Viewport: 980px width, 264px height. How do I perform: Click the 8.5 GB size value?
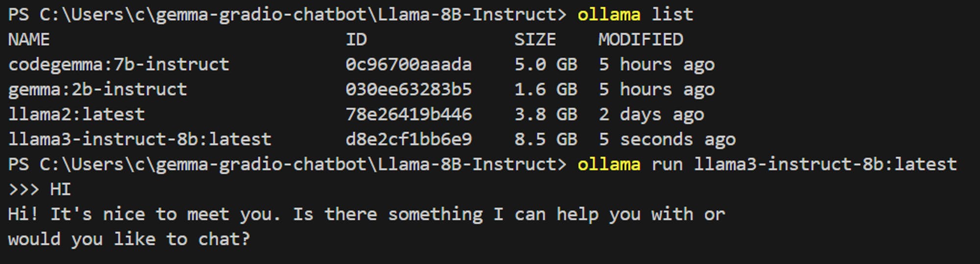(546, 140)
